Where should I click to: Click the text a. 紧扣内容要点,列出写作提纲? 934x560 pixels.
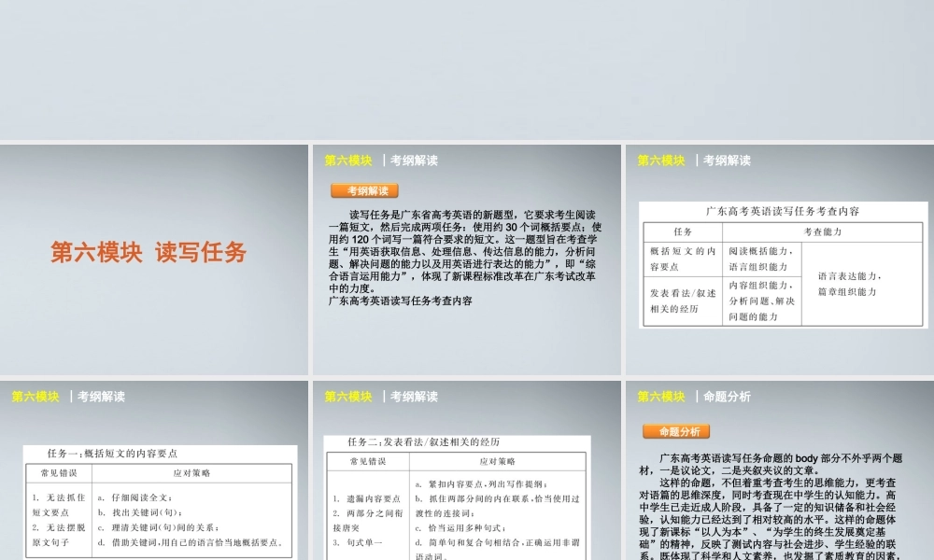[x=481, y=484]
